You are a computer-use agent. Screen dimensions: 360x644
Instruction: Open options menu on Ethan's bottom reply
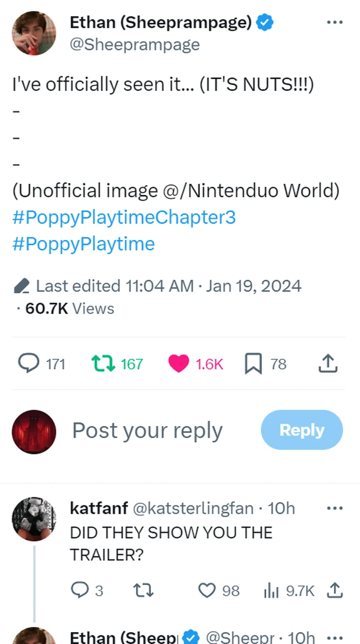334,637
